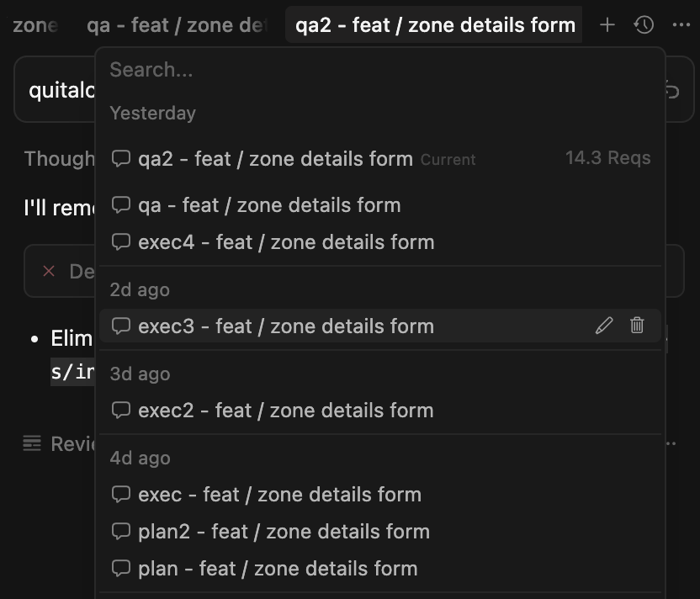Open qa - feat / zone details form chat

click(269, 205)
